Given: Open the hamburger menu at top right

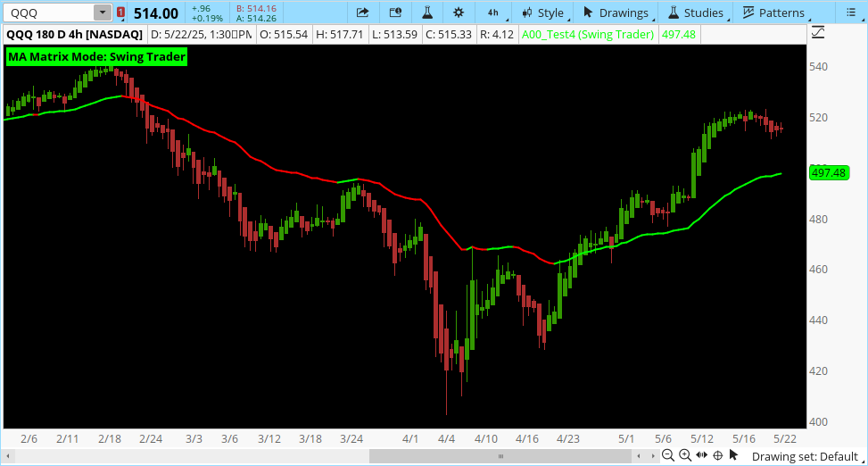Looking at the screenshot, I should tap(853, 12).
